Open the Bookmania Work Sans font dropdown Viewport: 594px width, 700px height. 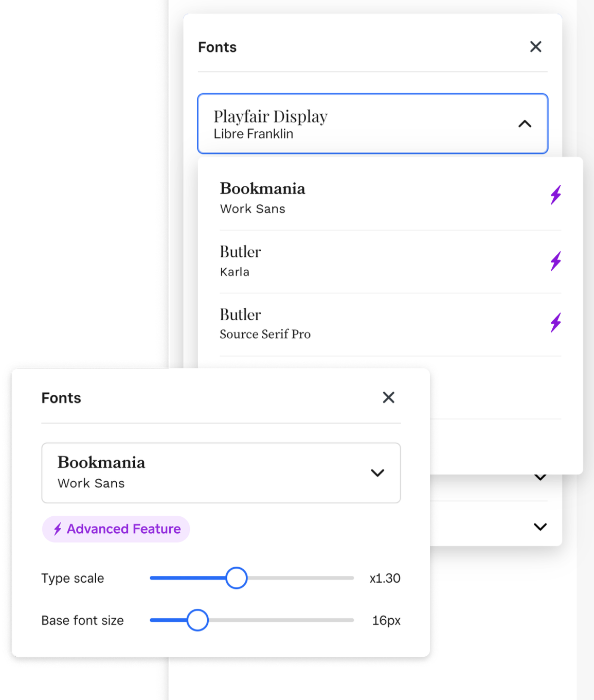(377, 473)
